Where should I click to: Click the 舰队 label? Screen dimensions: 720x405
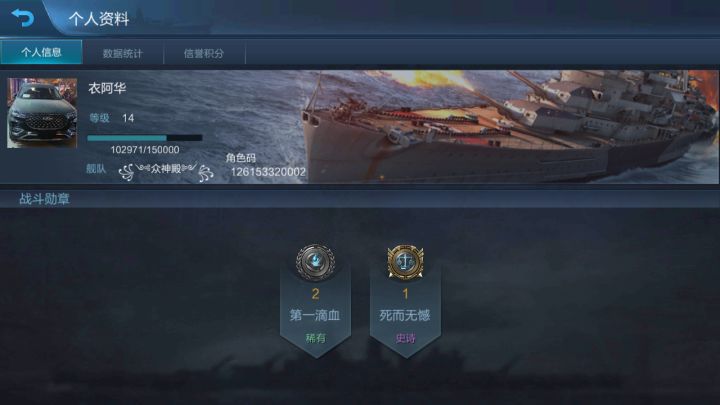[96, 169]
